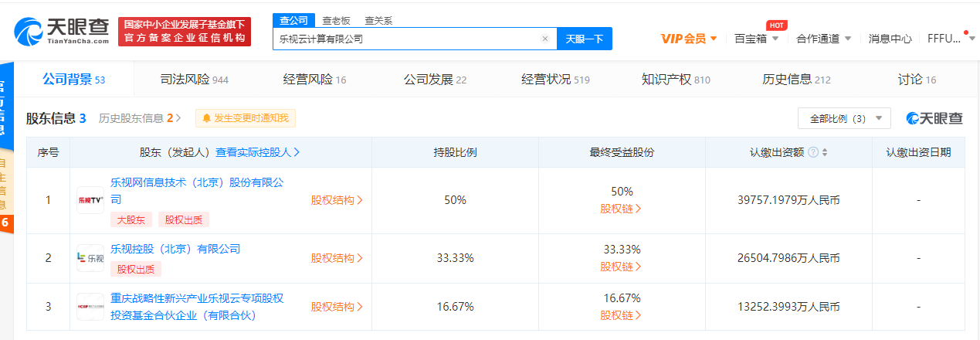Select the 公司发展 22 tab
This screenshot has width=980, height=340.
(x=435, y=79)
